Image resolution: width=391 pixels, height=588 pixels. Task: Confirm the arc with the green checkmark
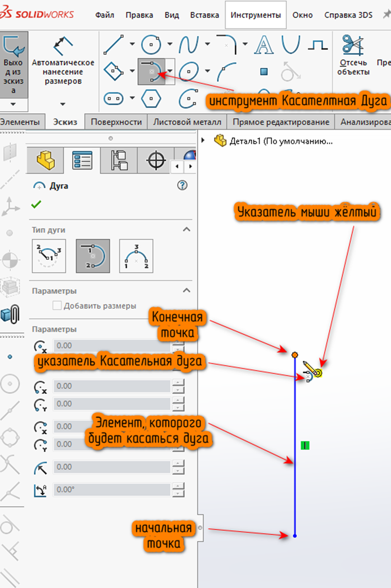36,205
